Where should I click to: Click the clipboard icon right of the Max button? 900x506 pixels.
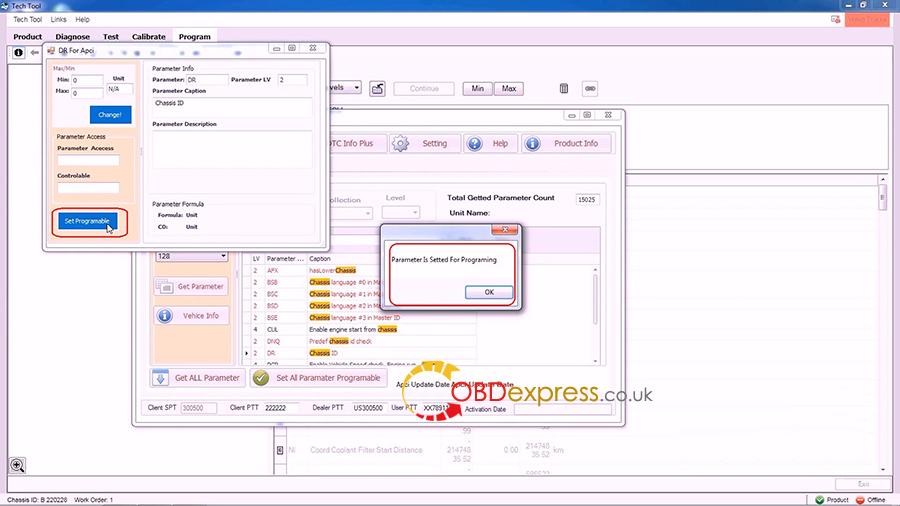click(x=564, y=88)
